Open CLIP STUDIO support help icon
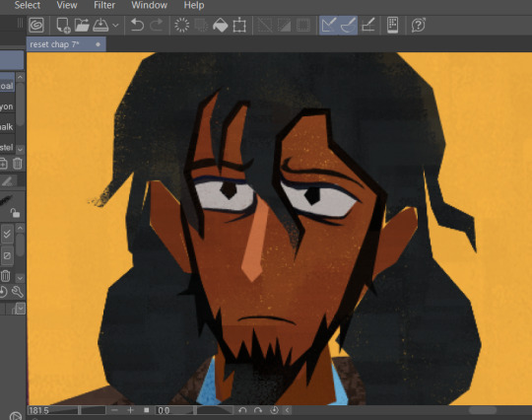The image size is (532, 420). 419,25
